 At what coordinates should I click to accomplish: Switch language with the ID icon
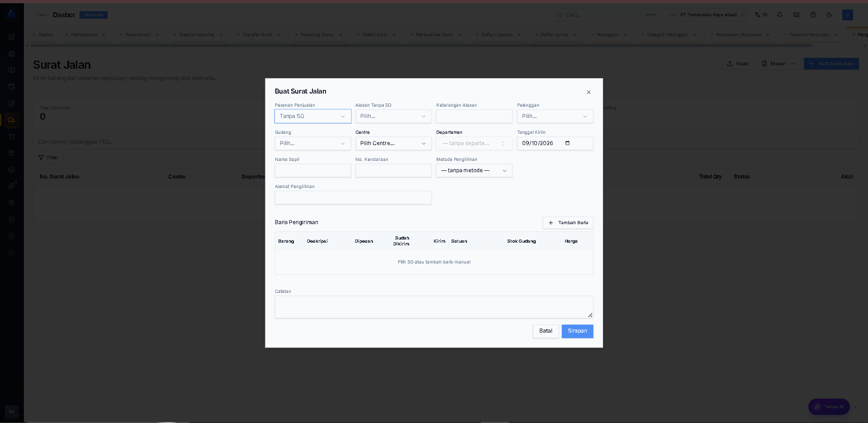pos(761,15)
